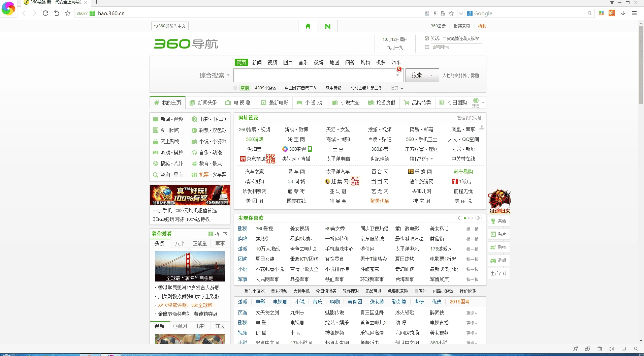Click 设360导航为主页 button
The image size is (644, 356).
click(170, 26)
